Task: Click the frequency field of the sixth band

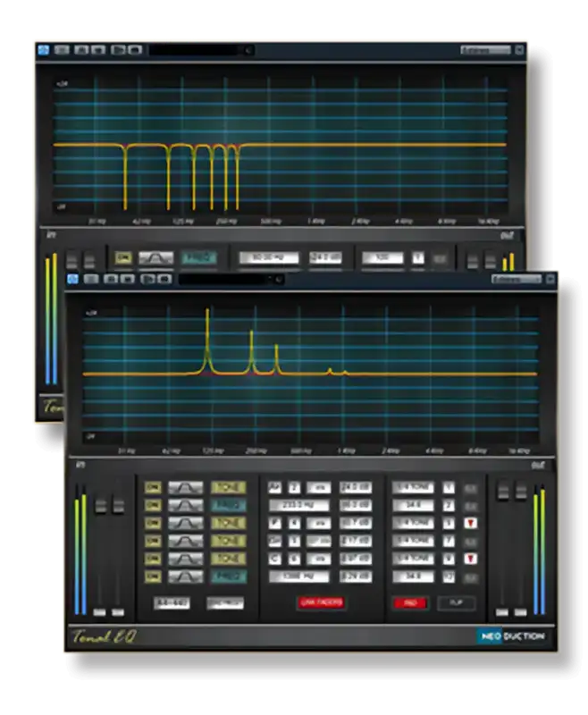Action: (x=299, y=576)
